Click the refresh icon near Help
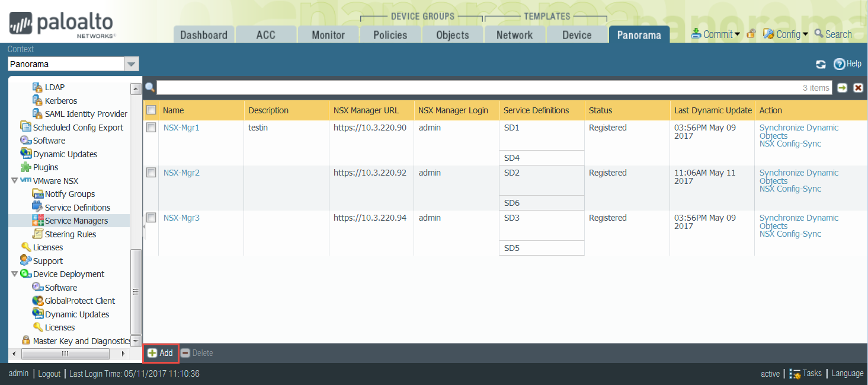Viewport: 868px width, 385px height. coord(821,65)
